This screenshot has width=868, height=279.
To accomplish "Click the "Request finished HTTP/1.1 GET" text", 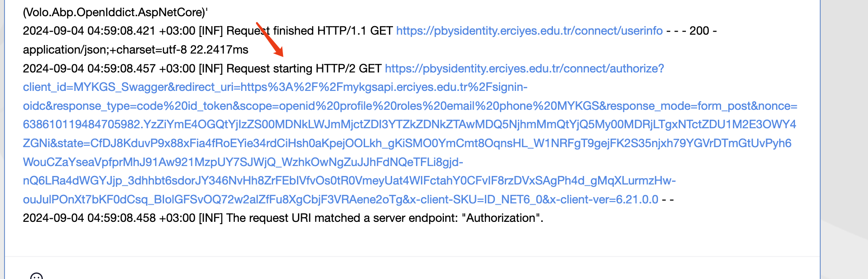I will 309,31.
